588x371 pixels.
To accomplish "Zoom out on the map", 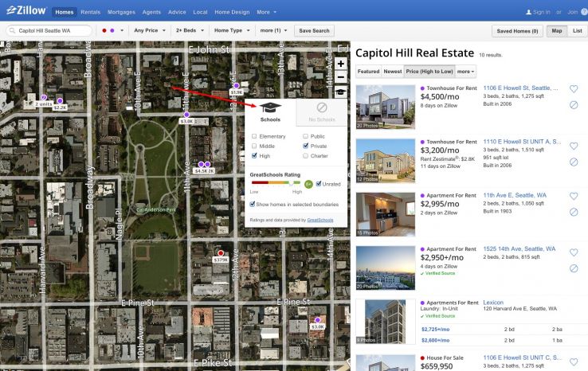I will (x=340, y=77).
